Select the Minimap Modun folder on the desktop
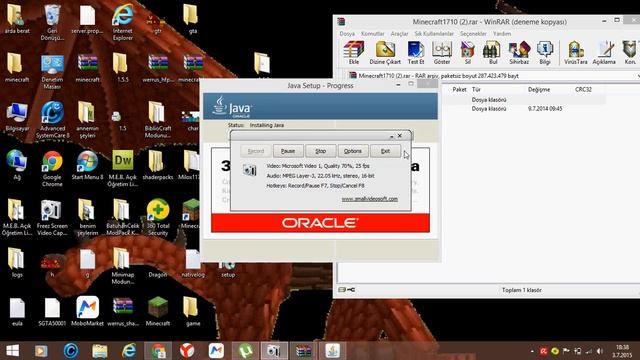 point(122,266)
